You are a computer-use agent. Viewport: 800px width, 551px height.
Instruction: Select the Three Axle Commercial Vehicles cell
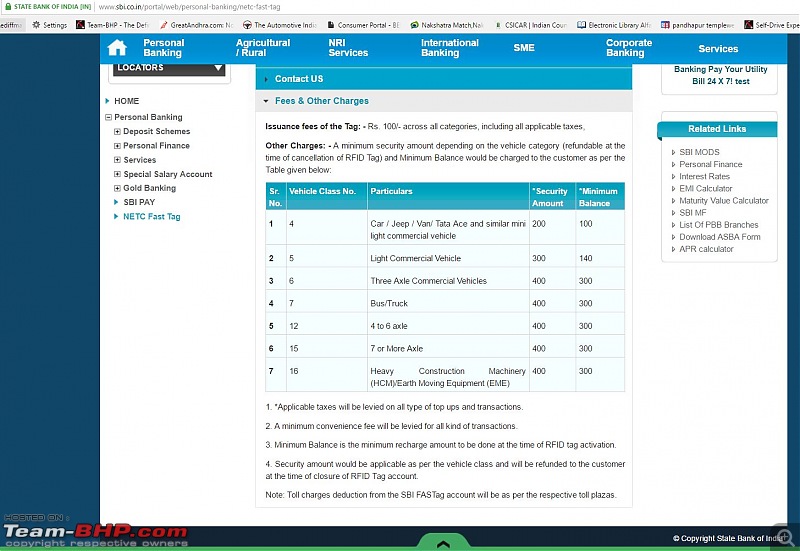[x=448, y=281]
